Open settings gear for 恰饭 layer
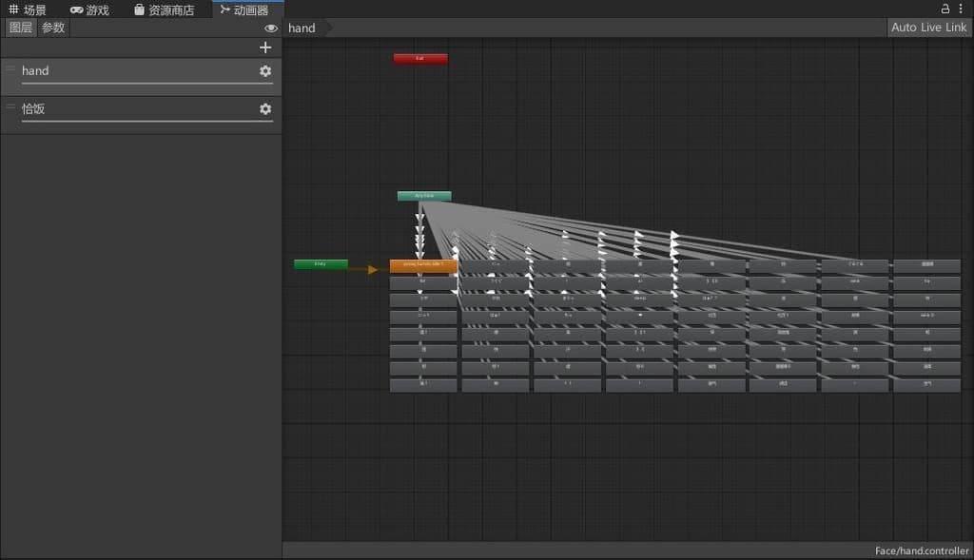The height and width of the screenshot is (560, 974). tap(265, 109)
